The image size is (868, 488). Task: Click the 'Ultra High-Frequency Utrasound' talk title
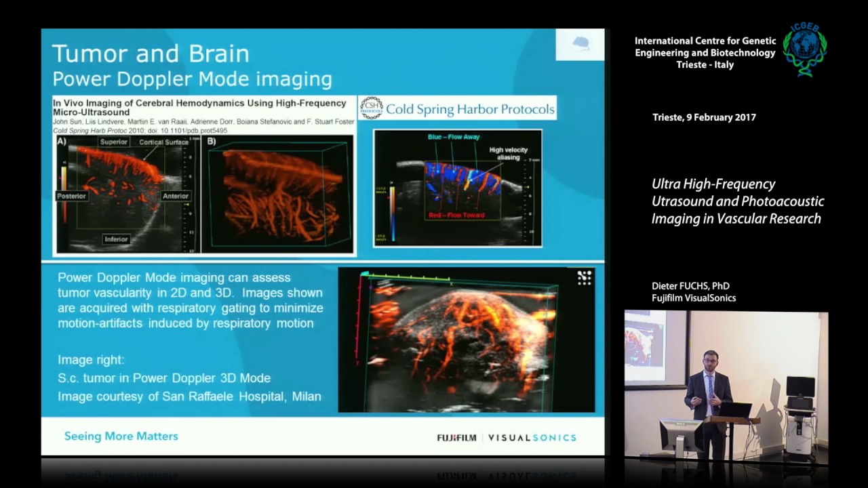tap(738, 201)
